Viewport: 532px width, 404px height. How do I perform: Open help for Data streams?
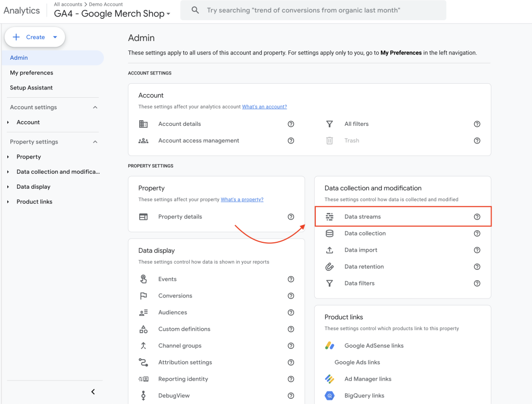tap(477, 217)
